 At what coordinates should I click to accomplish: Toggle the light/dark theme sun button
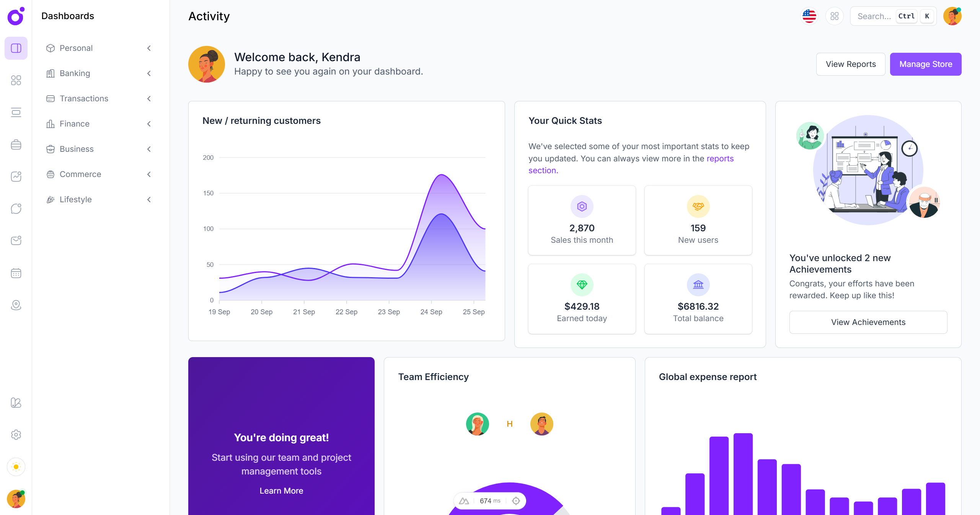[16, 467]
